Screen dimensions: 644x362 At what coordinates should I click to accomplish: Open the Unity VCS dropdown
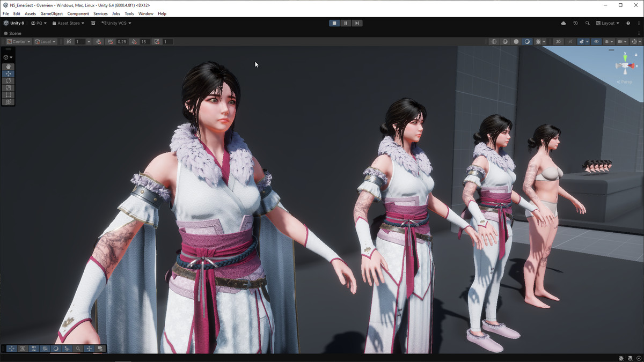(116, 23)
